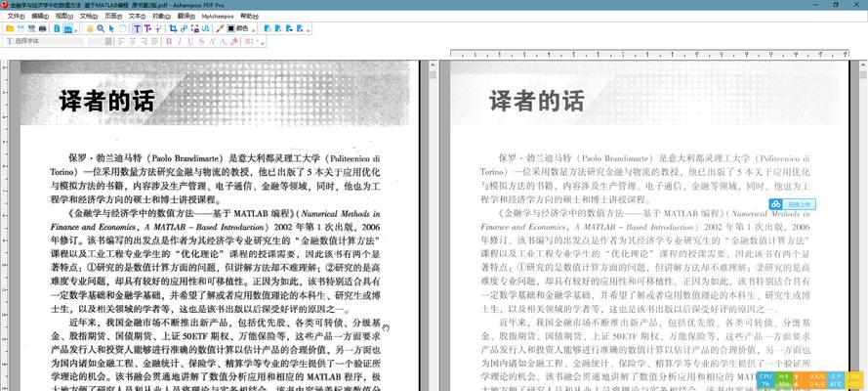
Task: Click the 选择字体 font selection box
Action: tap(45, 41)
